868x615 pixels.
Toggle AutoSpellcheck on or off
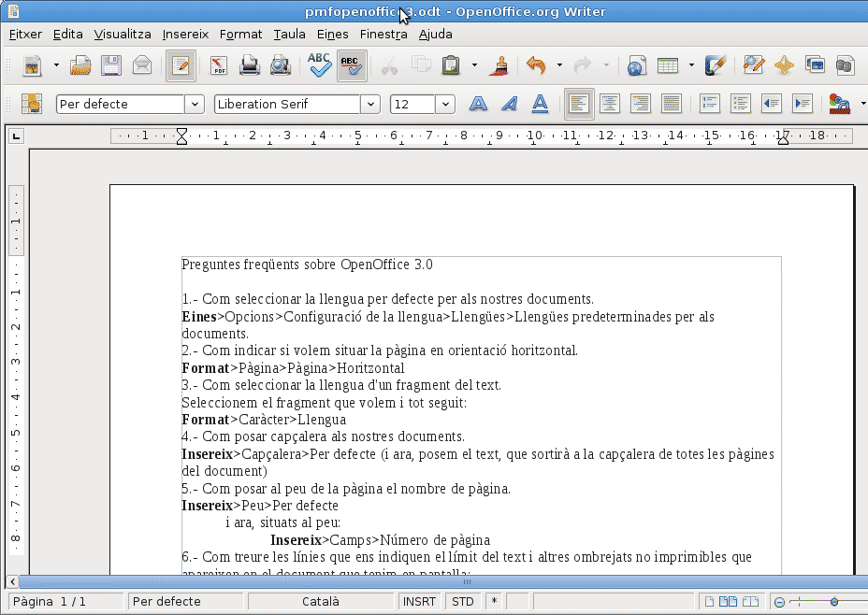point(352,65)
